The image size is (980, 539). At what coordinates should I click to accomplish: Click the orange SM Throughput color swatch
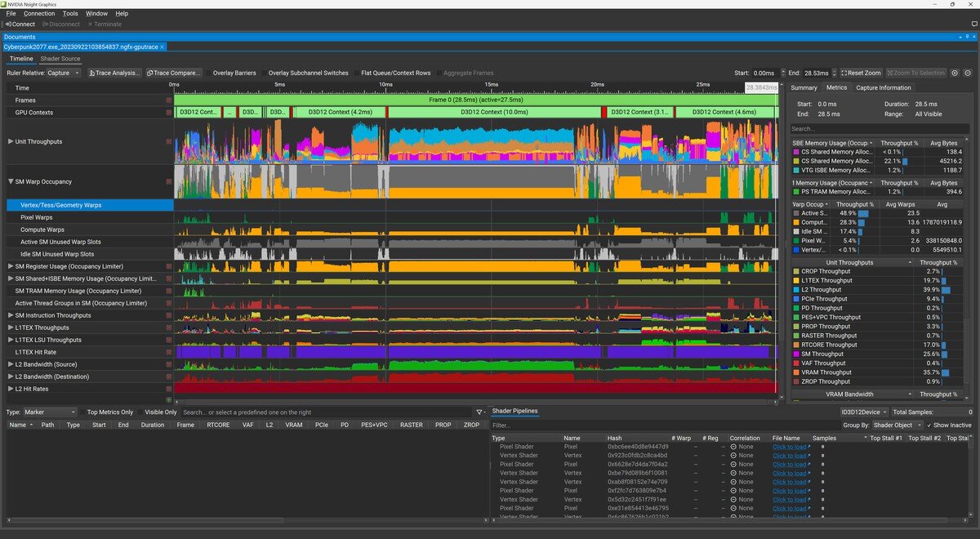(795, 354)
